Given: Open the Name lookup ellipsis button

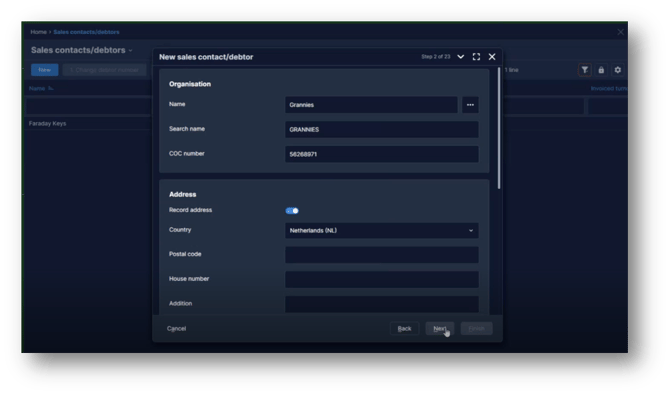Looking at the screenshot, I should tap(470, 105).
